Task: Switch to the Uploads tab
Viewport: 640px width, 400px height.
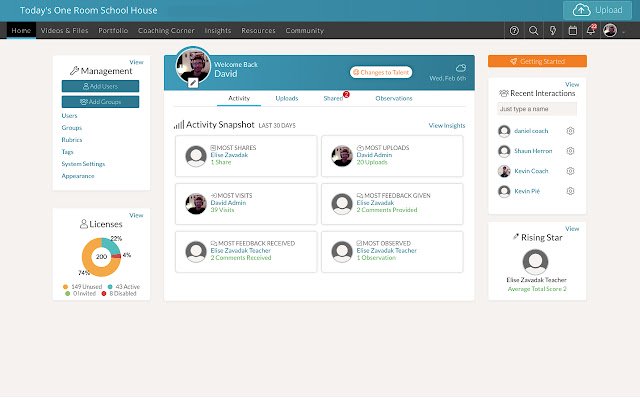Action: pyautogui.click(x=287, y=98)
